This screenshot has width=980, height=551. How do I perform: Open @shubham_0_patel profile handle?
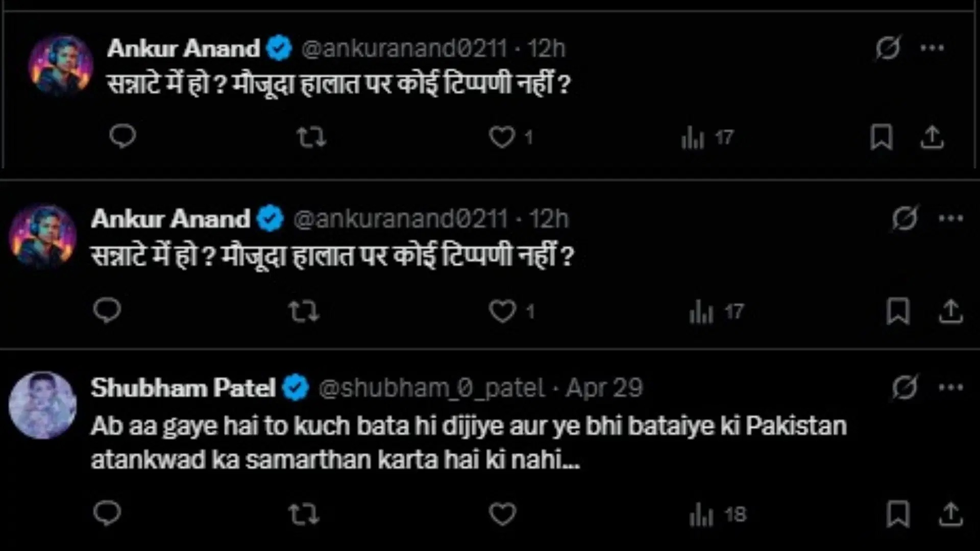pos(432,388)
